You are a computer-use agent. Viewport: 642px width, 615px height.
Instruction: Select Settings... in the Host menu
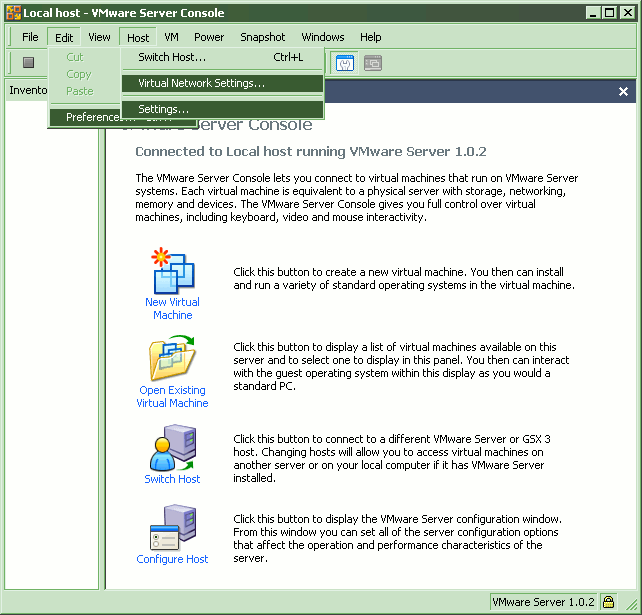(x=223, y=109)
